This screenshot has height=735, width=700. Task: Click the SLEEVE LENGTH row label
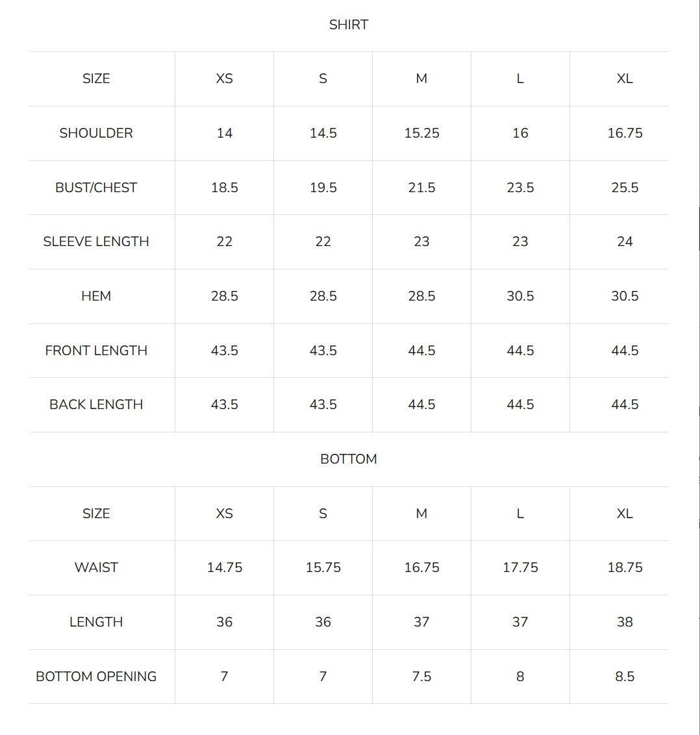(96, 242)
